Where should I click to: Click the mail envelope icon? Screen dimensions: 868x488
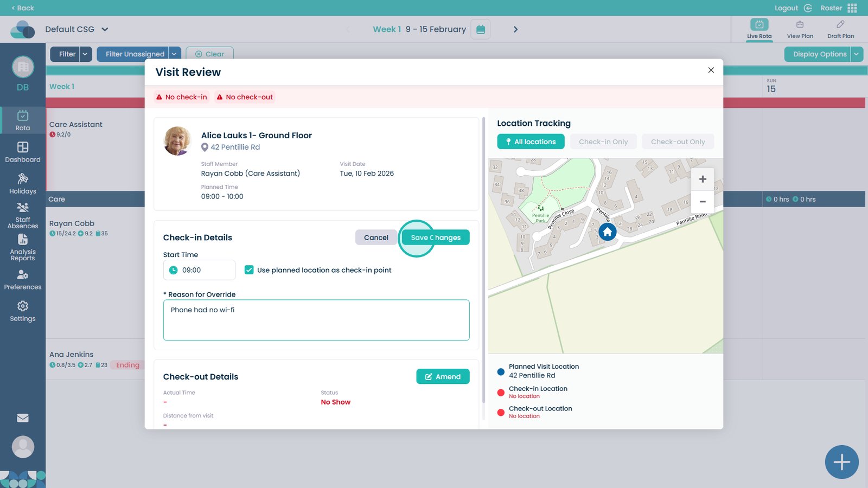[x=23, y=418]
